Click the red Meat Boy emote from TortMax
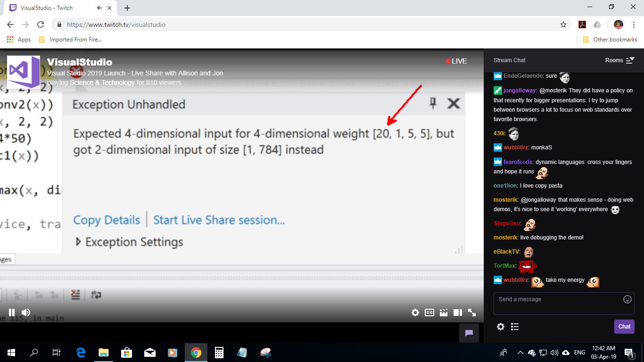This screenshot has height=362, width=644. (x=528, y=266)
